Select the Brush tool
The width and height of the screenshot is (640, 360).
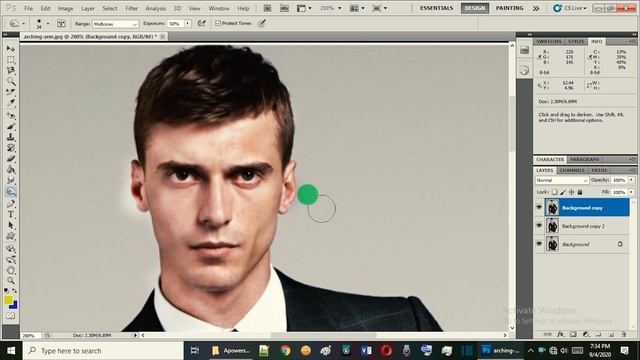[x=11, y=126]
